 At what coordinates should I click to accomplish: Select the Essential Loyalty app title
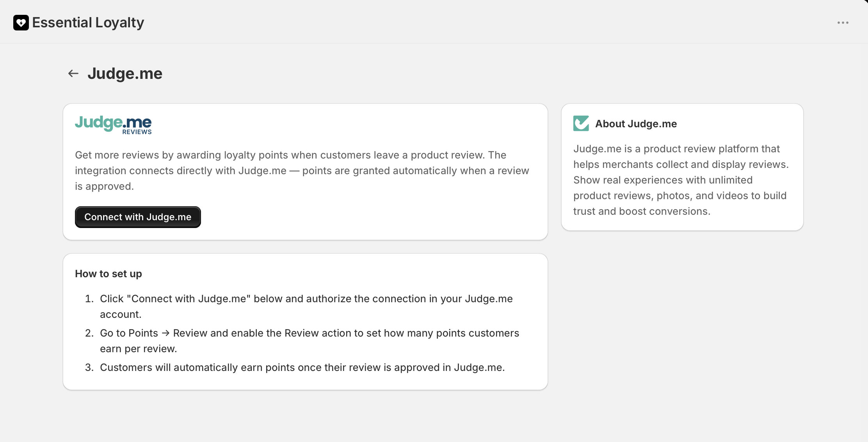(88, 23)
